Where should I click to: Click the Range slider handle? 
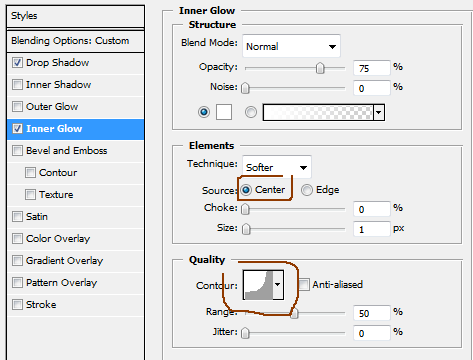[x=294, y=314]
